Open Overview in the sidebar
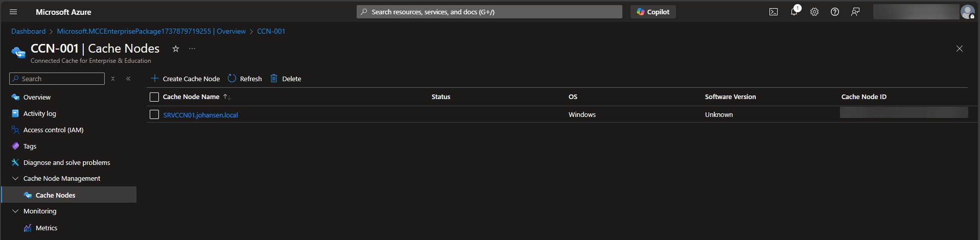Image resolution: width=980 pixels, height=240 pixels. pyautogui.click(x=37, y=97)
